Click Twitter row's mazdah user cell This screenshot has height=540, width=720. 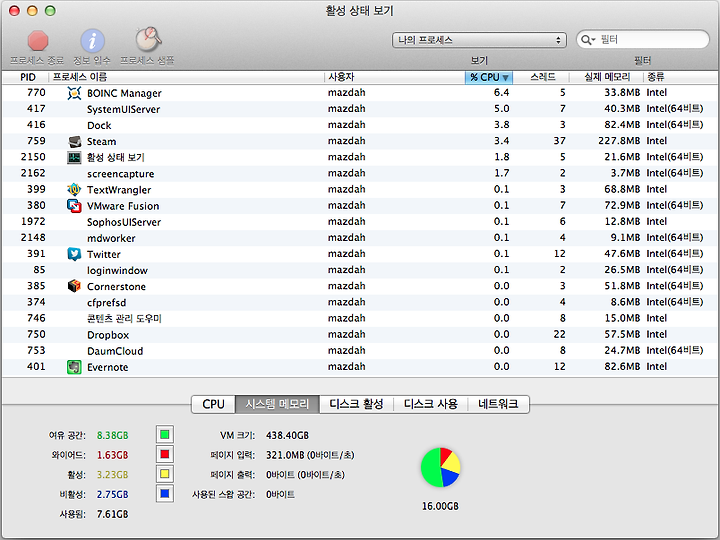click(347, 254)
